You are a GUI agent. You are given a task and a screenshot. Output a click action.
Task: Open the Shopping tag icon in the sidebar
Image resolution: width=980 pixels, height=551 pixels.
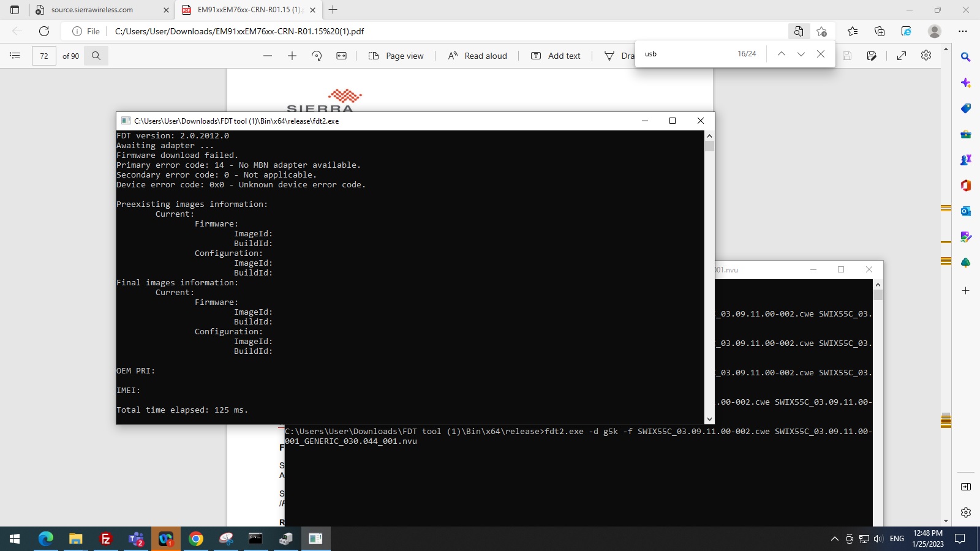click(966, 108)
